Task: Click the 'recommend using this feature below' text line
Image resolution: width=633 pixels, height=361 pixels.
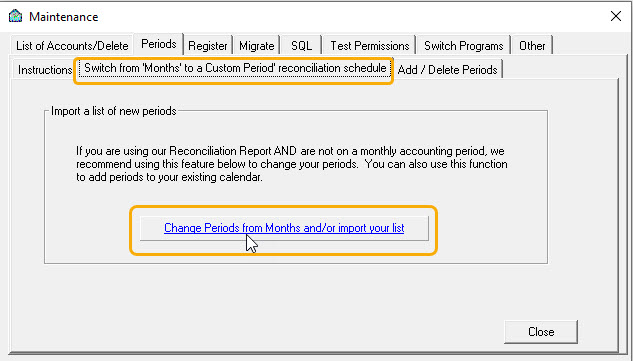Action: point(291,164)
